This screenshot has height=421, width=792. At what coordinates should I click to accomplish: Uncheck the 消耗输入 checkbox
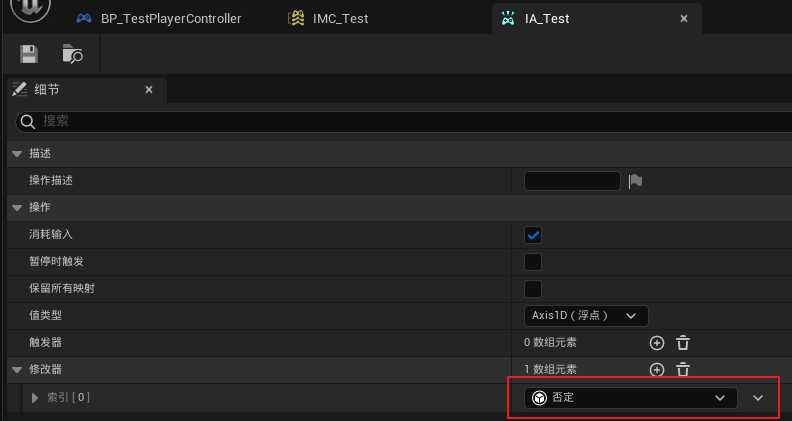533,235
